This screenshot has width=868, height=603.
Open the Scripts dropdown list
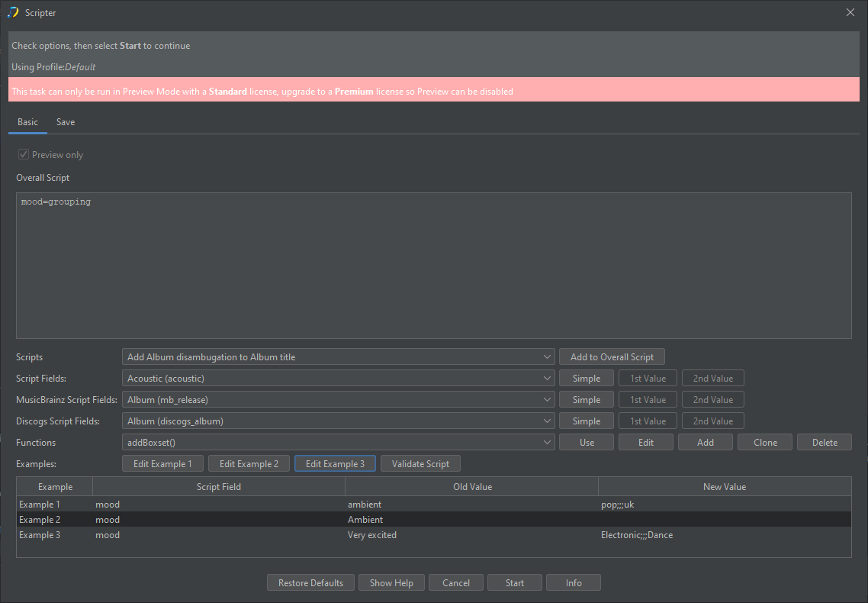point(338,357)
